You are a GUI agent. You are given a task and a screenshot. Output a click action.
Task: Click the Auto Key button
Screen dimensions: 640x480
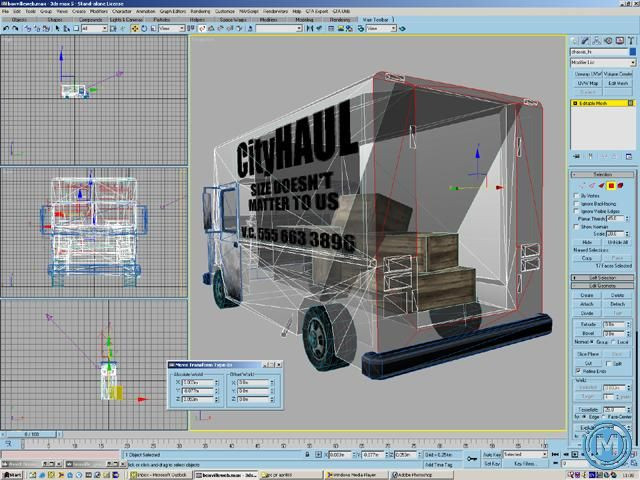click(492, 454)
